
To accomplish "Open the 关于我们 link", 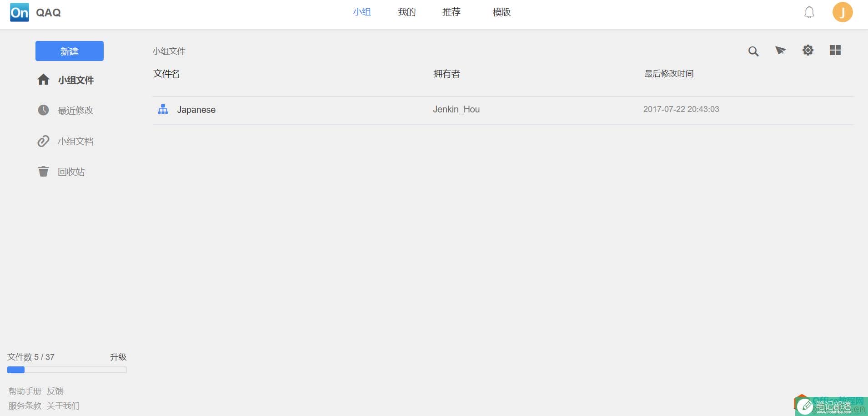I will [x=63, y=406].
